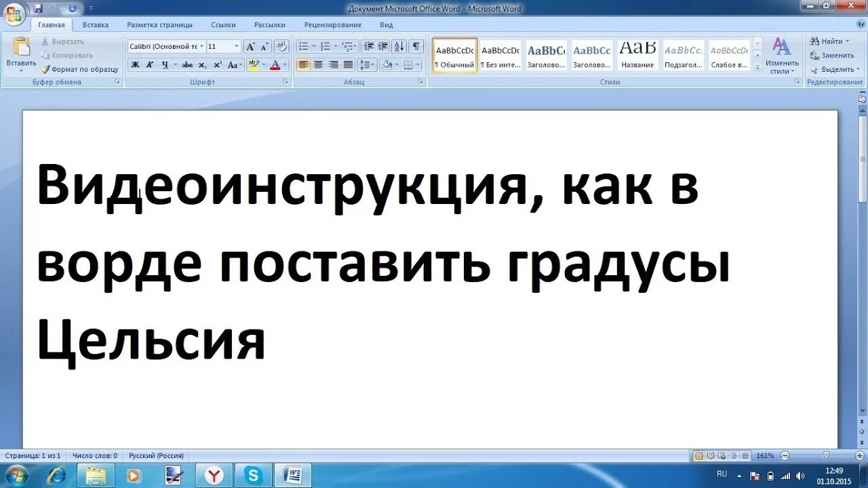The height and width of the screenshot is (488, 868).
Task: Click Найти to search the document
Action: pos(829,41)
